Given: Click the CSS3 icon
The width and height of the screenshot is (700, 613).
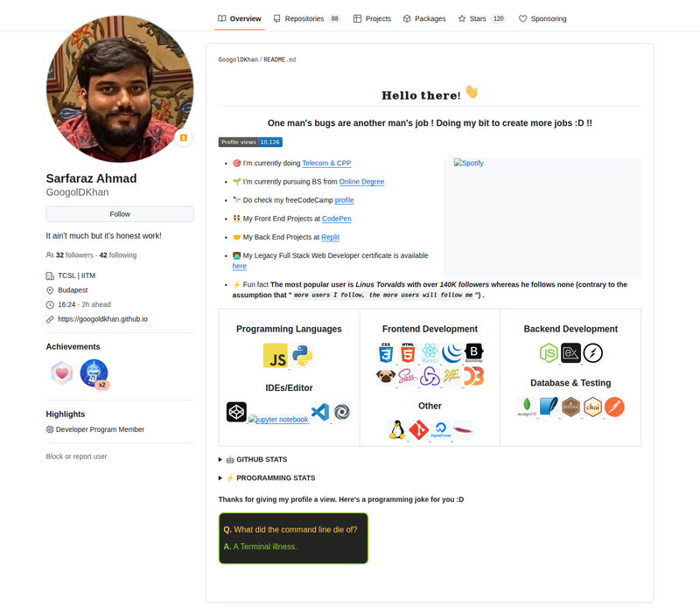Looking at the screenshot, I should pos(386,353).
